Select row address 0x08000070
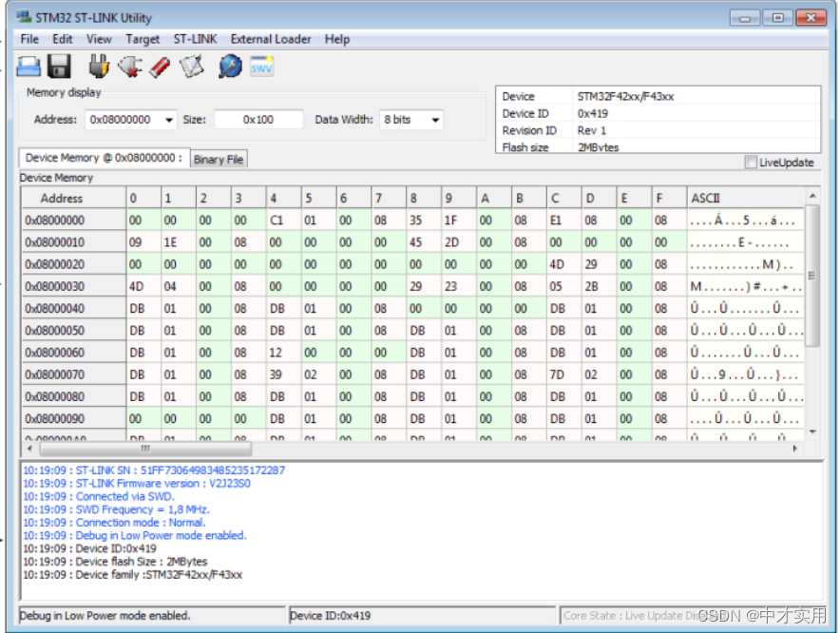This screenshot has width=840, height=633. tap(73, 374)
